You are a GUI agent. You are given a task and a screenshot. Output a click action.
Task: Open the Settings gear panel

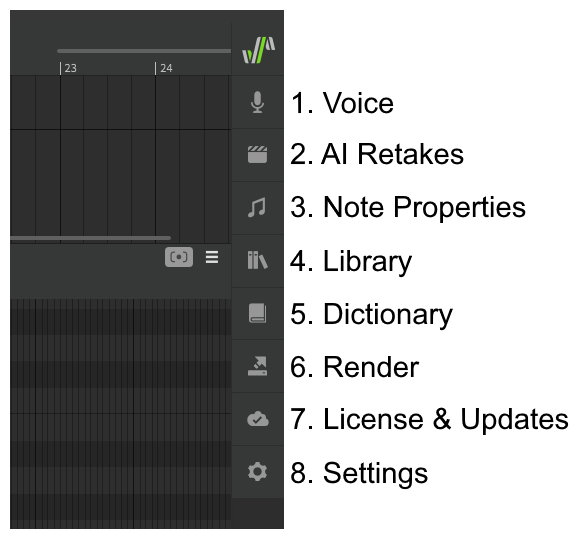pos(257,472)
